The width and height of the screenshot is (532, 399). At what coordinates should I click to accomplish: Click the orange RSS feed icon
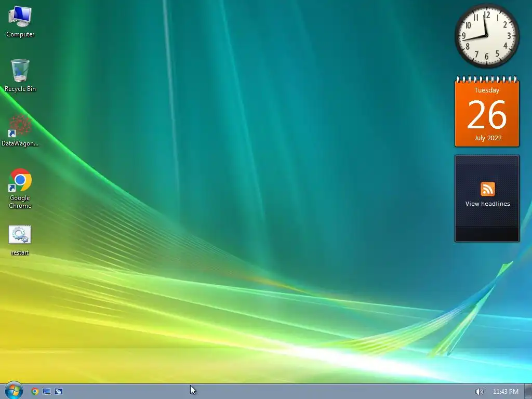pyautogui.click(x=487, y=189)
